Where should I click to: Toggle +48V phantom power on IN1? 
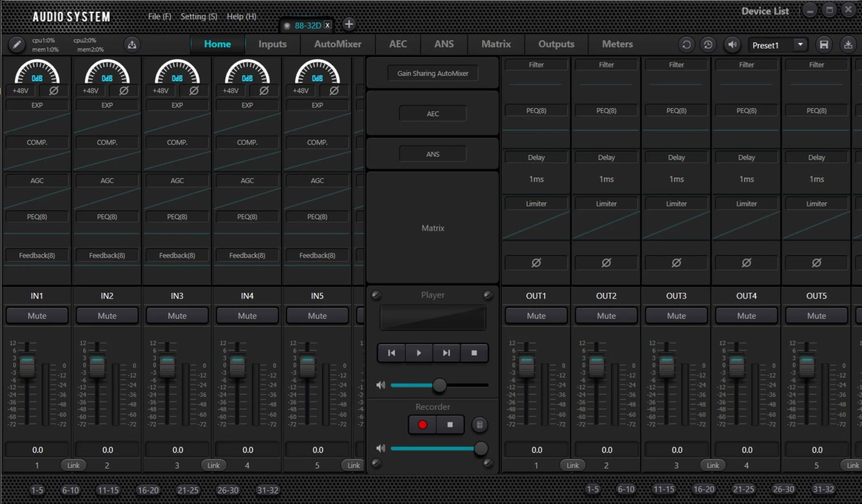tap(21, 91)
